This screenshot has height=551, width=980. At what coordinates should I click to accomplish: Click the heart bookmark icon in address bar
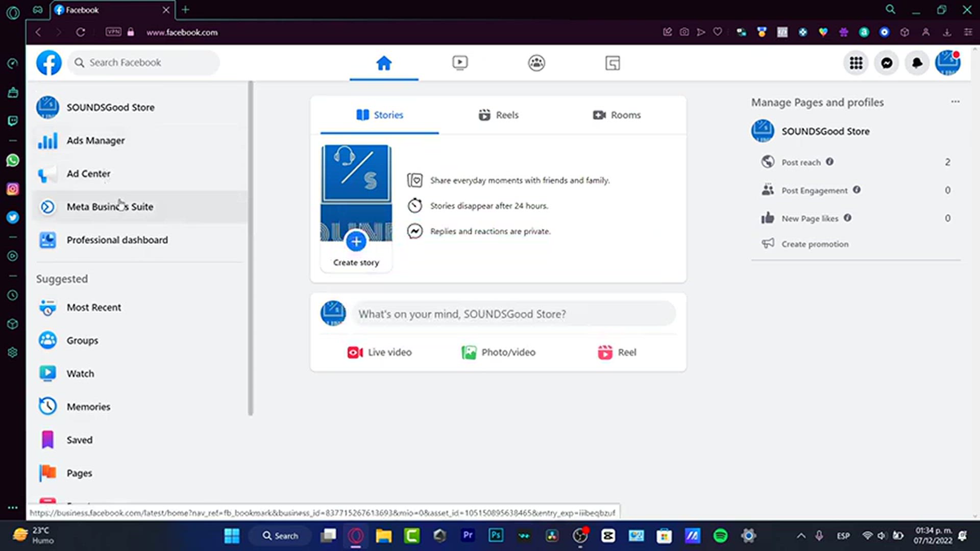coord(717,32)
